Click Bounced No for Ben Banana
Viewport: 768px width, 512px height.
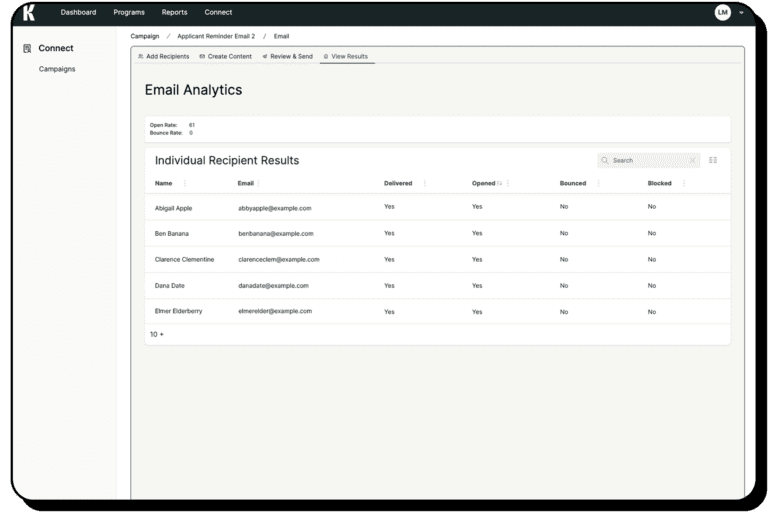point(564,233)
